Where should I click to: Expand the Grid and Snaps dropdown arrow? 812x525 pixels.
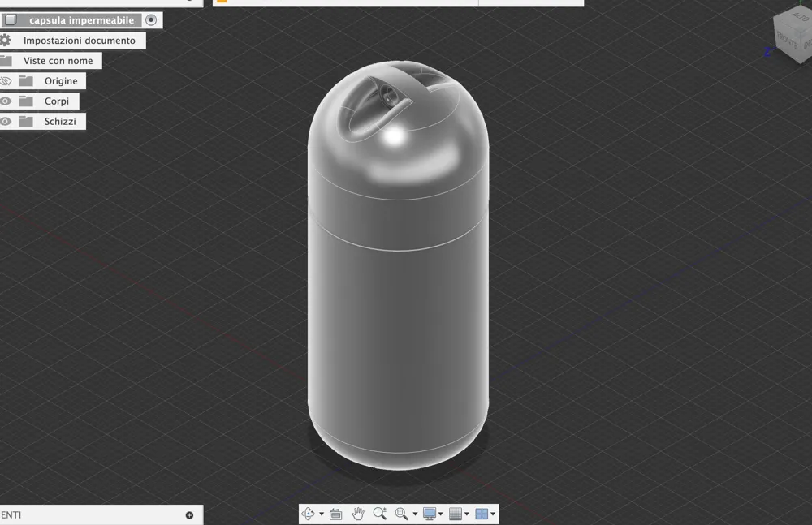[x=467, y=514]
